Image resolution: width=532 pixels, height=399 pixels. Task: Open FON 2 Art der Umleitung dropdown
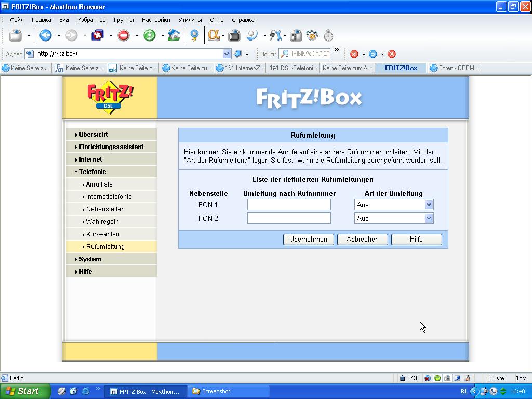[429, 218]
